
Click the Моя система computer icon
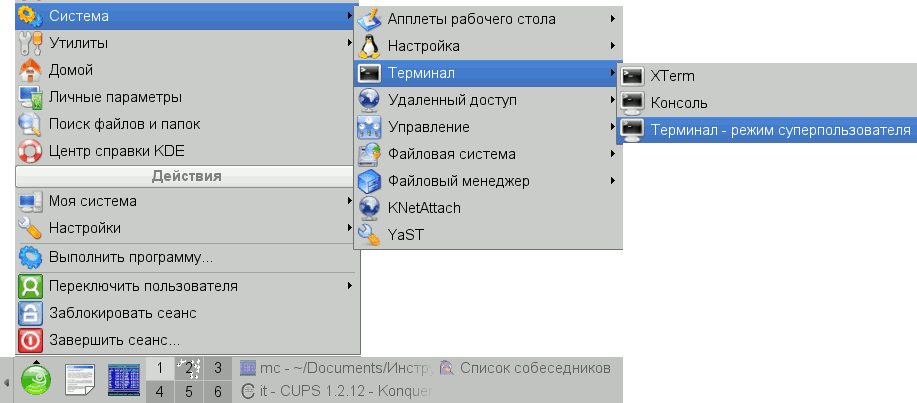click(x=30, y=201)
